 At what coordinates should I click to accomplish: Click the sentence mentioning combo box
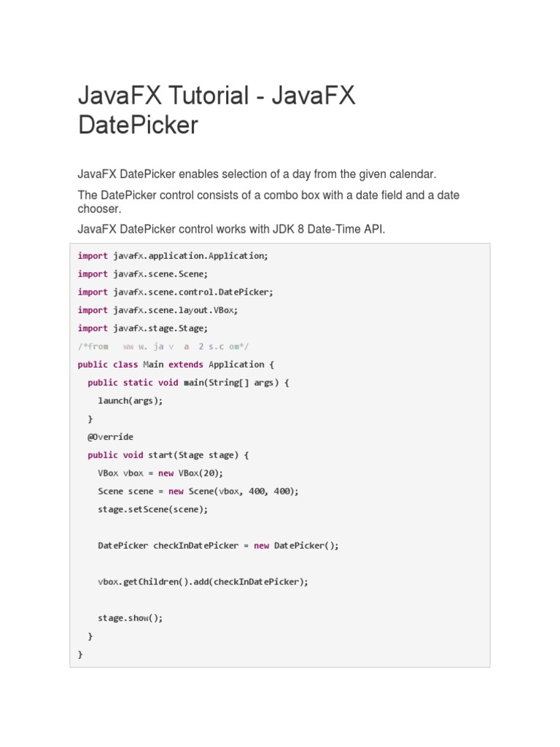tap(268, 202)
